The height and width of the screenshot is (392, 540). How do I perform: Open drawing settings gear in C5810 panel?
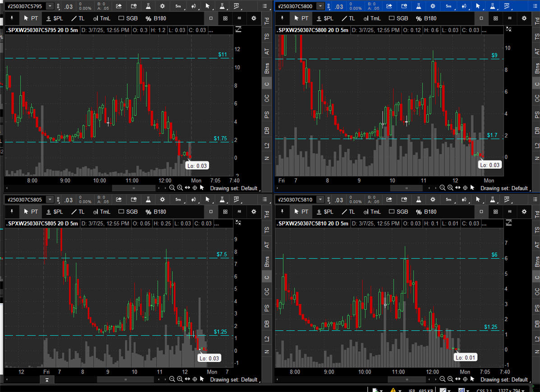[524, 211]
